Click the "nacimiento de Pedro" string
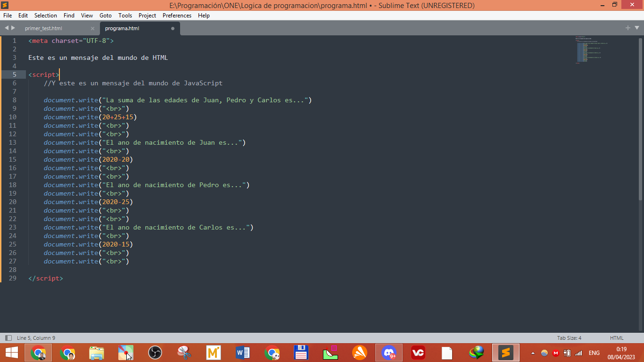 click(174, 185)
